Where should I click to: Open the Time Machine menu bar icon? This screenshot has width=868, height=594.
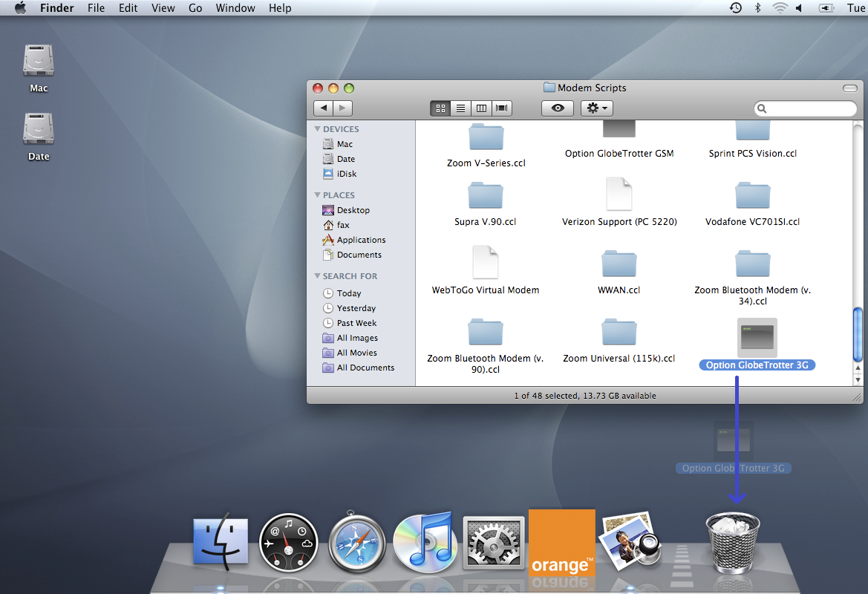tap(736, 7)
